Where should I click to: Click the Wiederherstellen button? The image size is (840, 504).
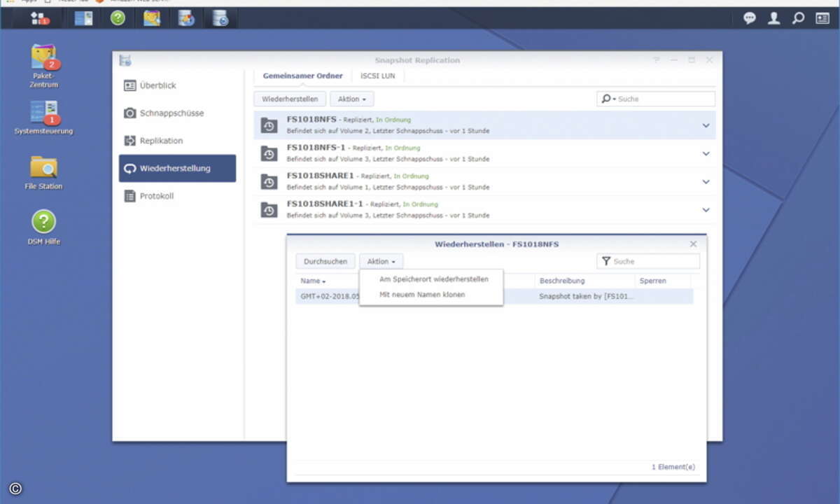[290, 99]
